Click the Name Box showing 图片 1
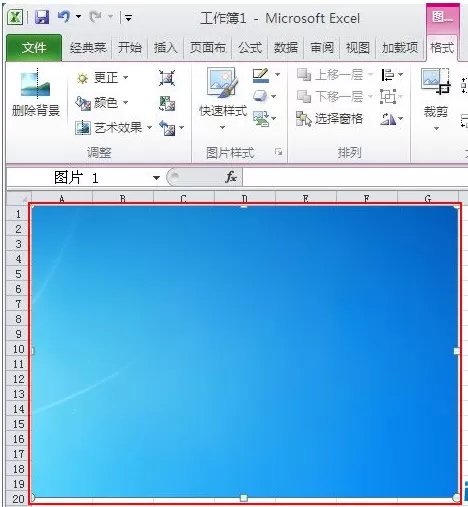Image resolution: width=468 pixels, height=507 pixels. pos(79,178)
